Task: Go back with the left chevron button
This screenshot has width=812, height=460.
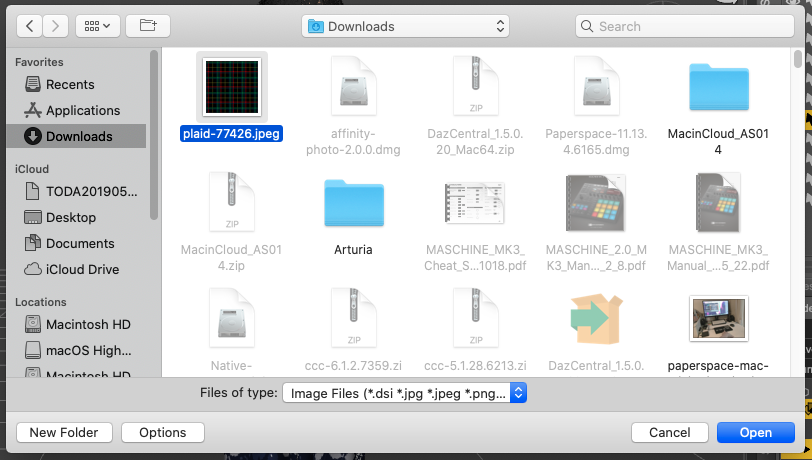Action: click(30, 26)
